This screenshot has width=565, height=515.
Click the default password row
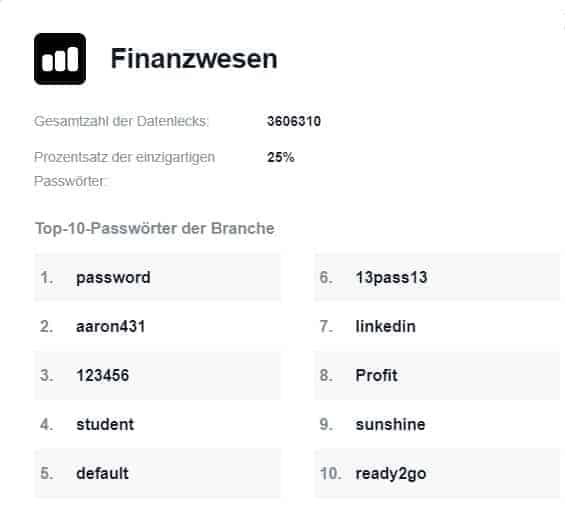point(157,474)
